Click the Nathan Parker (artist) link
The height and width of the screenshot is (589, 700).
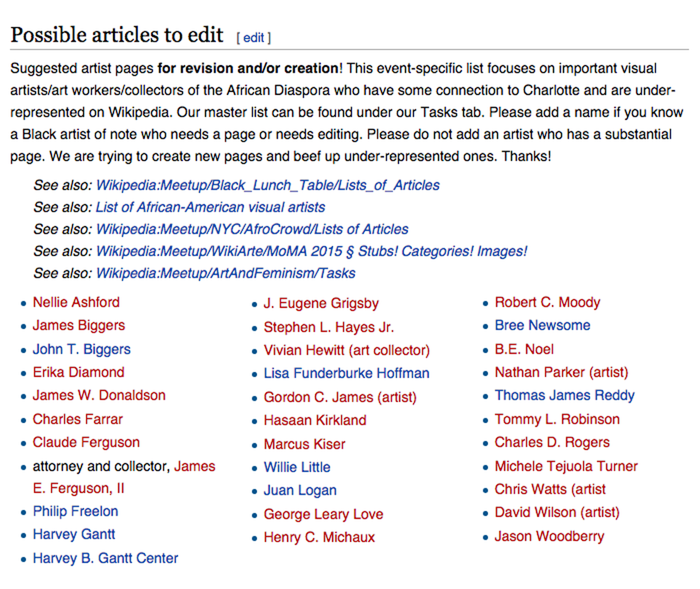tap(561, 372)
